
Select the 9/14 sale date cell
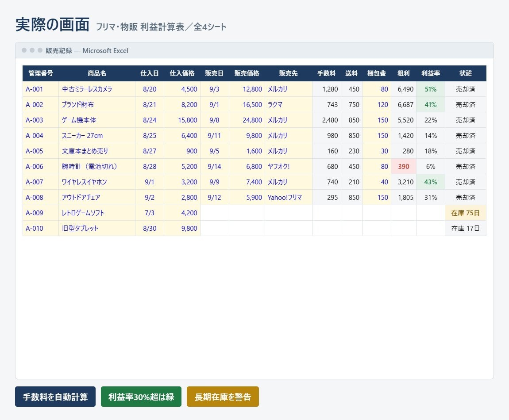pos(215,166)
